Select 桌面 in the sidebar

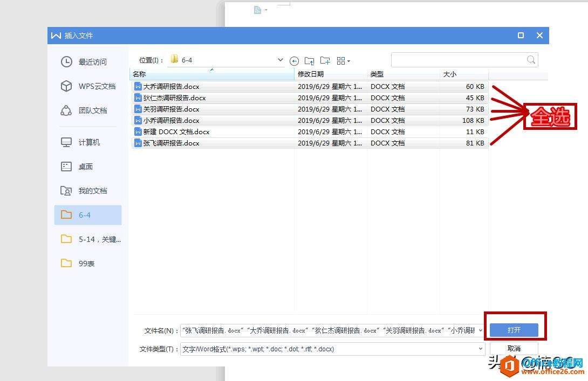click(88, 167)
